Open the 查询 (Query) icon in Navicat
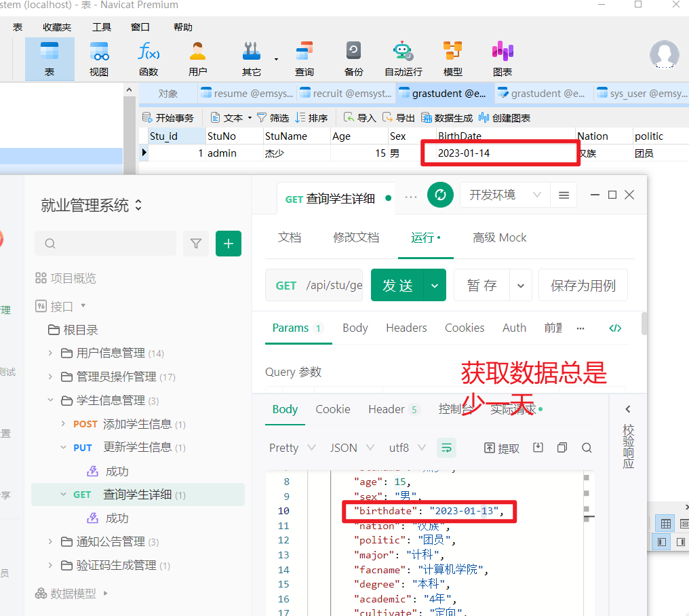This screenshot has width=689, height=616. (304, 59)
